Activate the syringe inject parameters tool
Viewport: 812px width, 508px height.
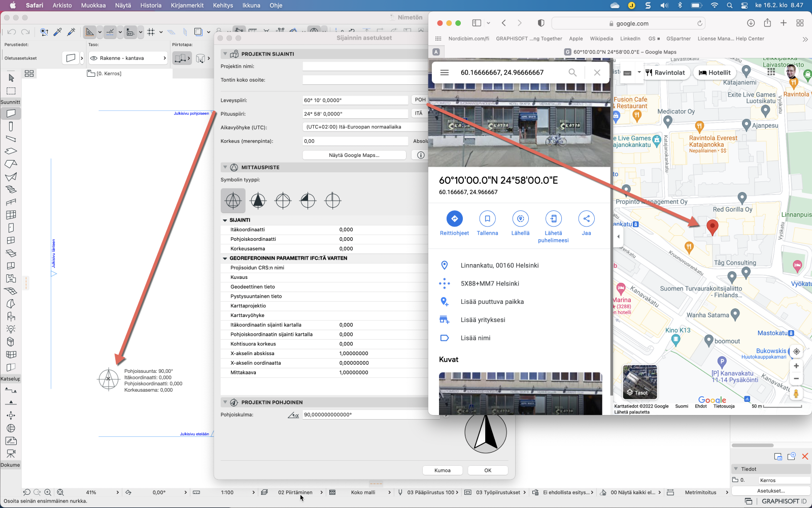pyautogui.click(x=72, y=32)
